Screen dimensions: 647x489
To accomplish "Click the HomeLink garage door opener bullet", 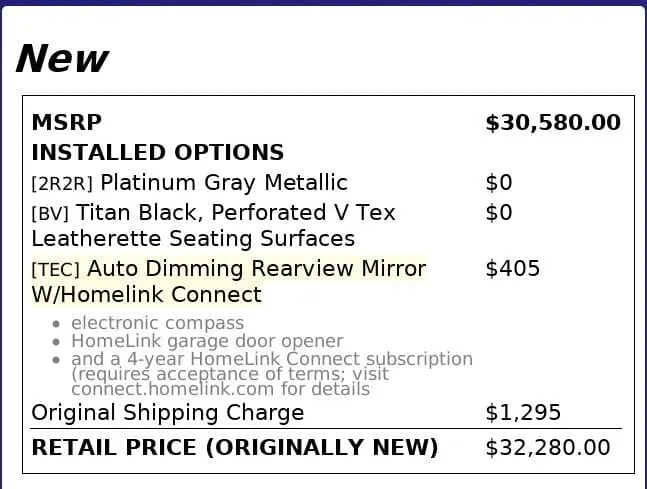I will tap(207, 341).
